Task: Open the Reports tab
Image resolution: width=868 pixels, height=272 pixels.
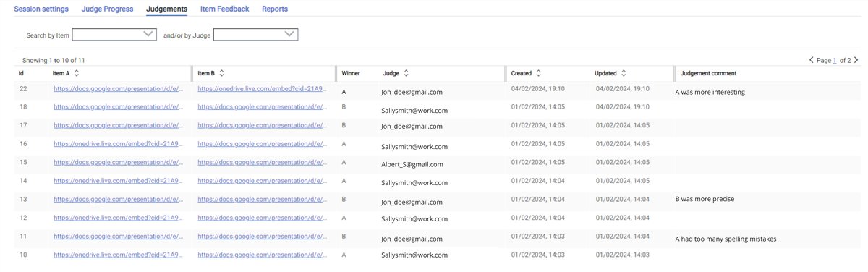Action: point(275,9)
